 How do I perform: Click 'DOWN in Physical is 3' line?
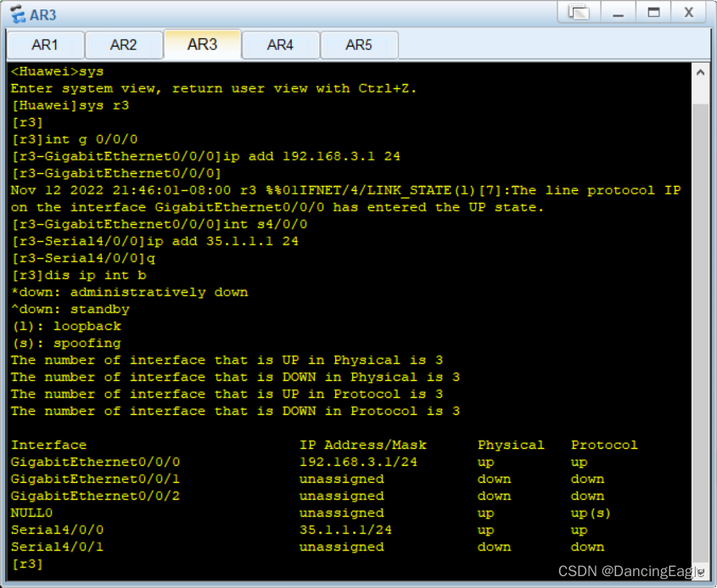pos(236,377)
